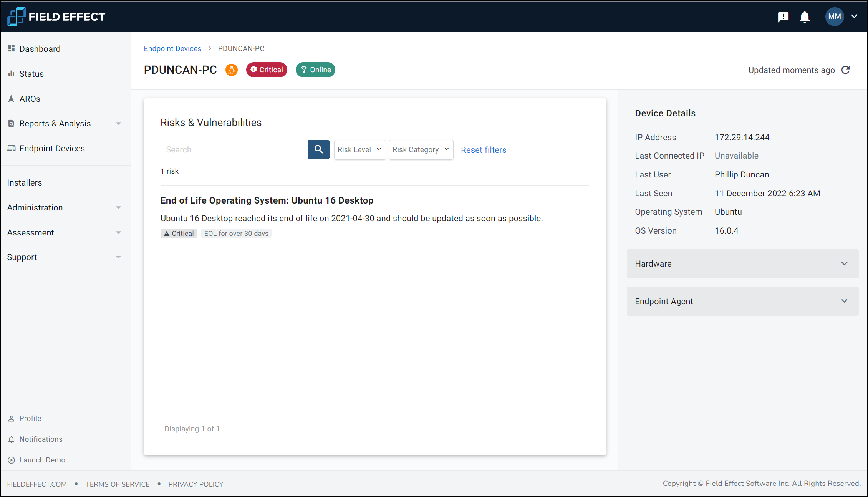Click the Field Effect logo
This screenshot has width=868, height=497.
pyautogui.click(x=56, y=17)
